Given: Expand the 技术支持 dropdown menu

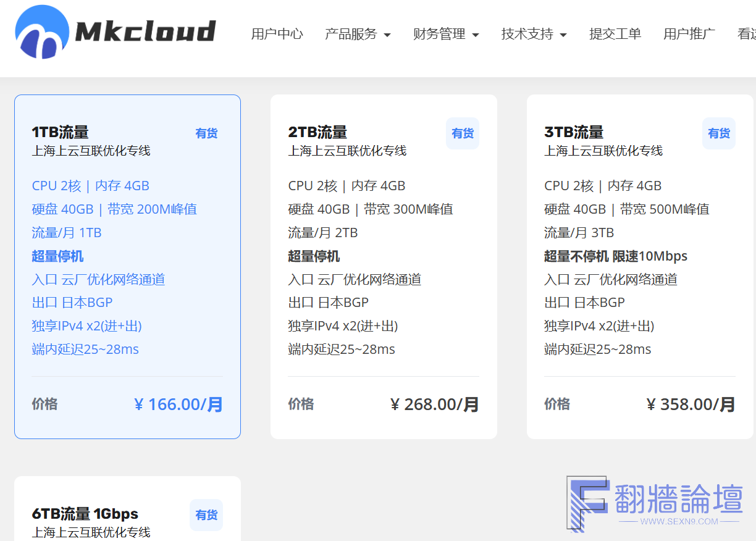Looking at the screenshot, I should point(534,34).
